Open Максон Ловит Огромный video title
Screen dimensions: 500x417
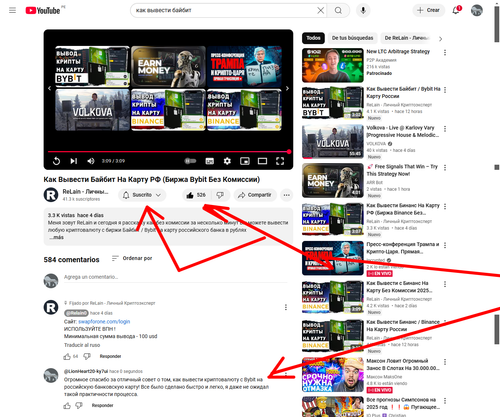403,364
